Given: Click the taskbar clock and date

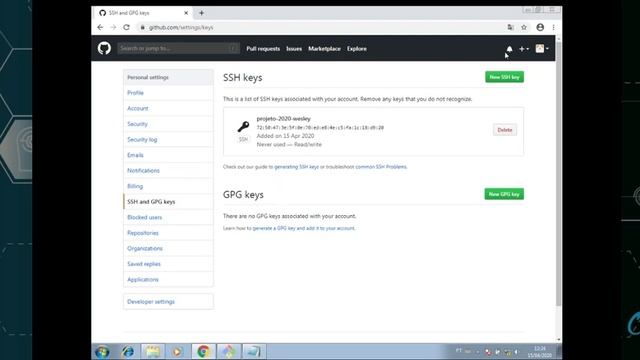Looking at the screenshot, I should click(540, 352).
